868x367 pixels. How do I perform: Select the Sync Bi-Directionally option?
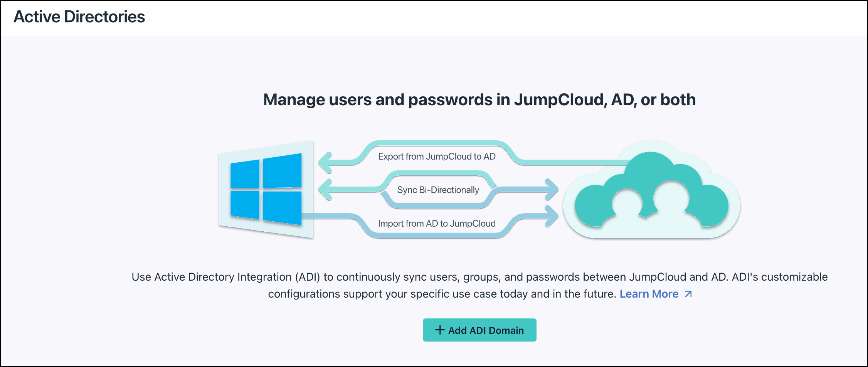pyautogui.click(x=439, y=190)
